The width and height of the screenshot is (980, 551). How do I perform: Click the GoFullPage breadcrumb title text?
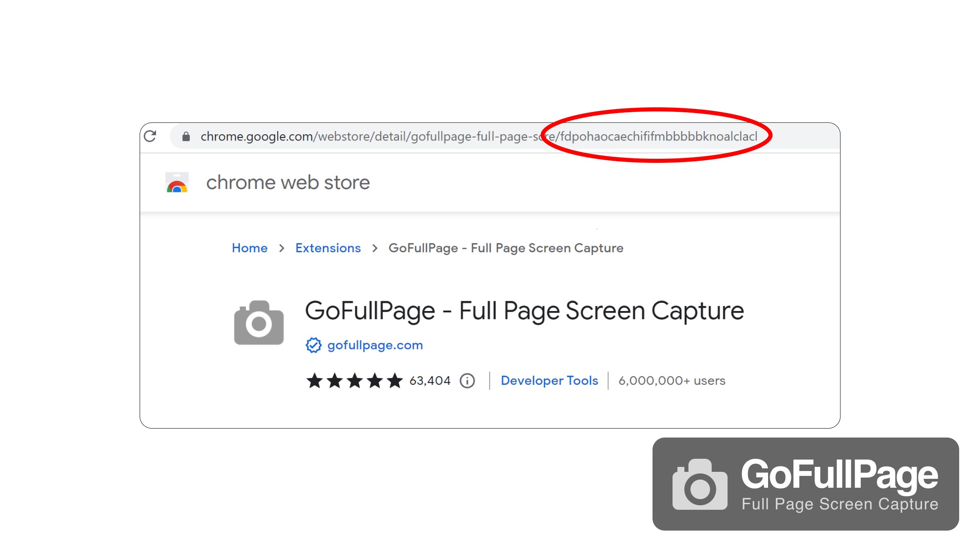(506, 248)
